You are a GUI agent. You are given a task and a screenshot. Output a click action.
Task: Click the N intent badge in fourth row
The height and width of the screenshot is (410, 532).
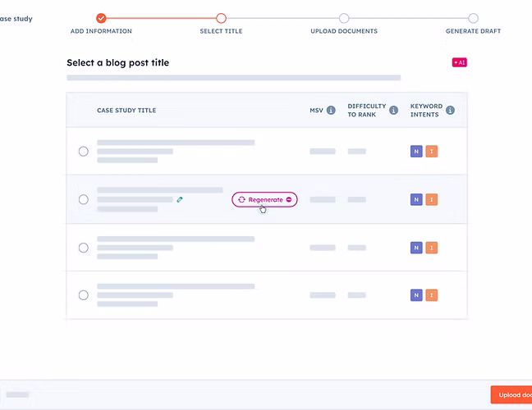click(x=416, y=295)
